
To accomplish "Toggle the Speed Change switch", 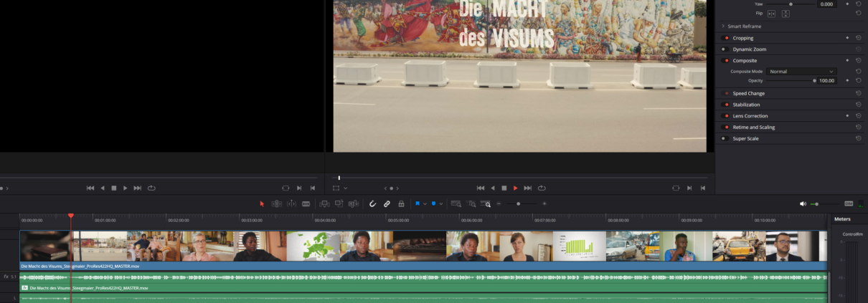I will coord(725,93).
